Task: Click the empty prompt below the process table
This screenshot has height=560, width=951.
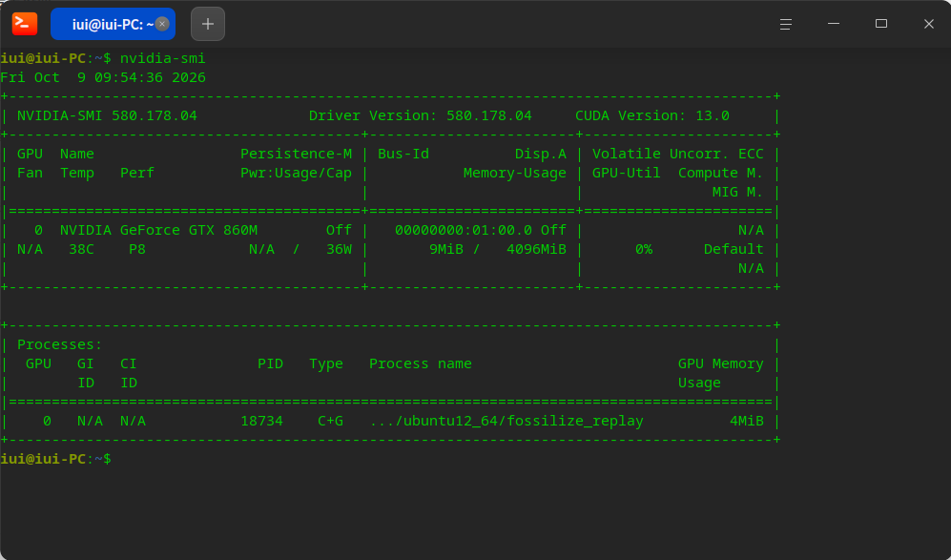Action: click(x=55, y=459)
